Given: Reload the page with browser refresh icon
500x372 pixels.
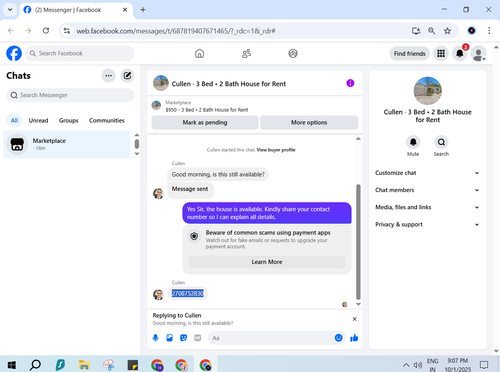Looking at the screenshot, I should pos(46,31).
